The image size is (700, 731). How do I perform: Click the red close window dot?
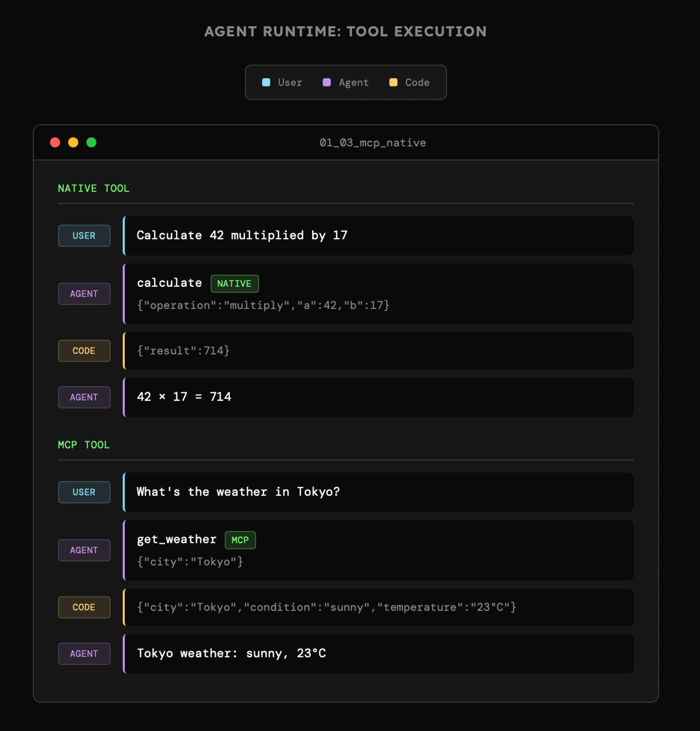pyautogui.click(x=55, y=142)
